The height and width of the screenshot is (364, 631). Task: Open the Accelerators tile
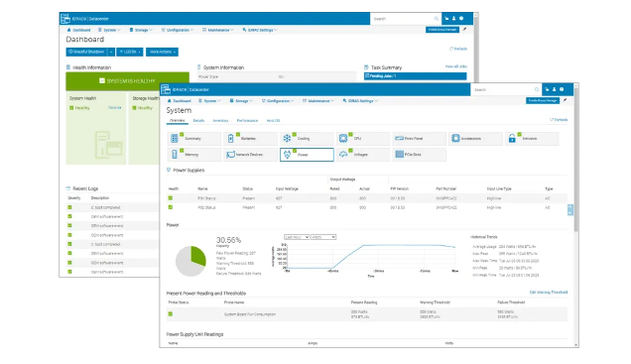pos(475,139)
